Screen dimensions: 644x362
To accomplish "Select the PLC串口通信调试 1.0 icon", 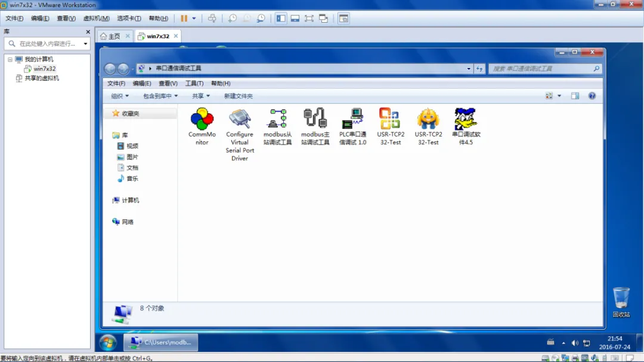I will (x=353, y=126).
